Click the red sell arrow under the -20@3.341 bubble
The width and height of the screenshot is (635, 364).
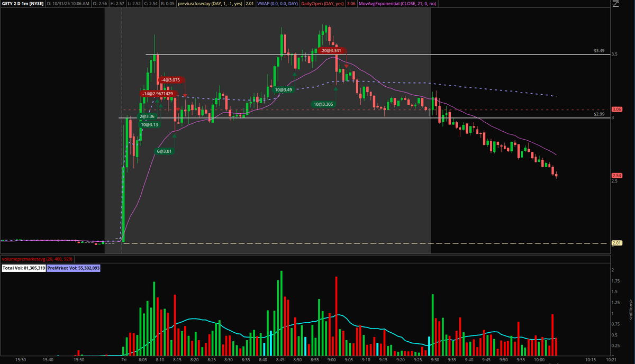click(x=347, y=66)
